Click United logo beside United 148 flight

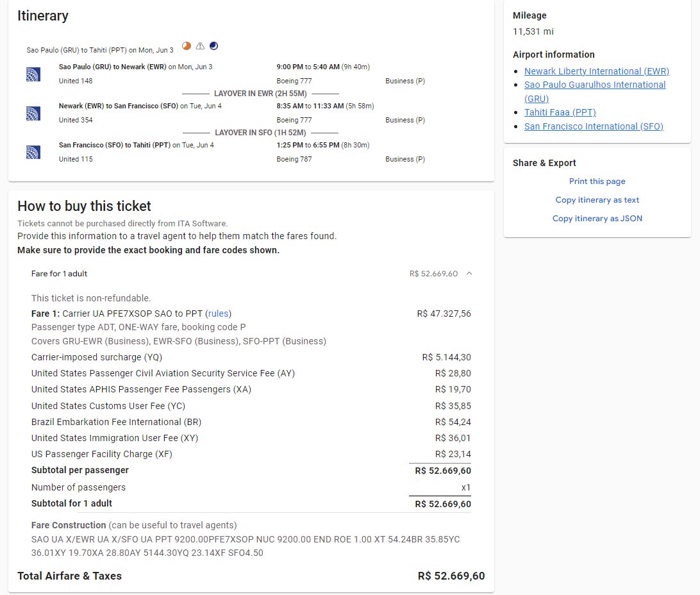tap(33, 74)
